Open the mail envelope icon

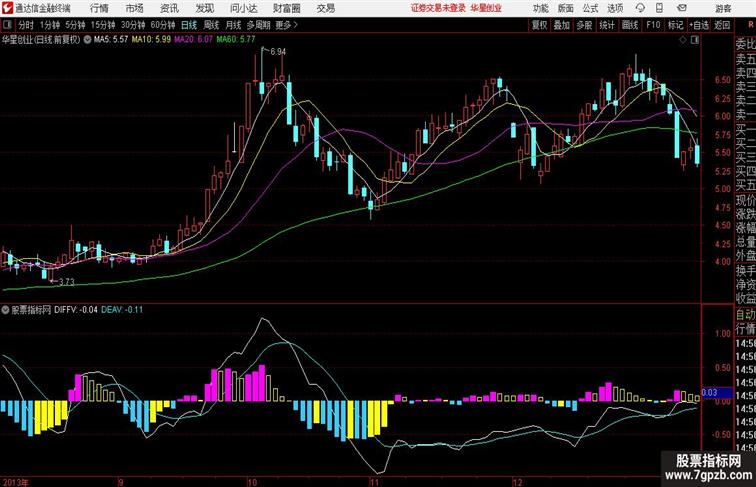point(682,8)
